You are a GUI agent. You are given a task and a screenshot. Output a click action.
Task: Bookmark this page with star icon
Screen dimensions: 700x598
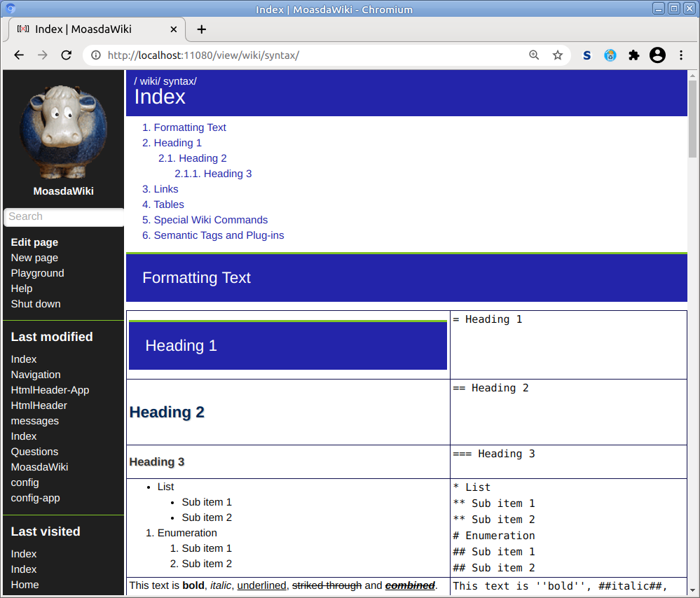point(558,55)
